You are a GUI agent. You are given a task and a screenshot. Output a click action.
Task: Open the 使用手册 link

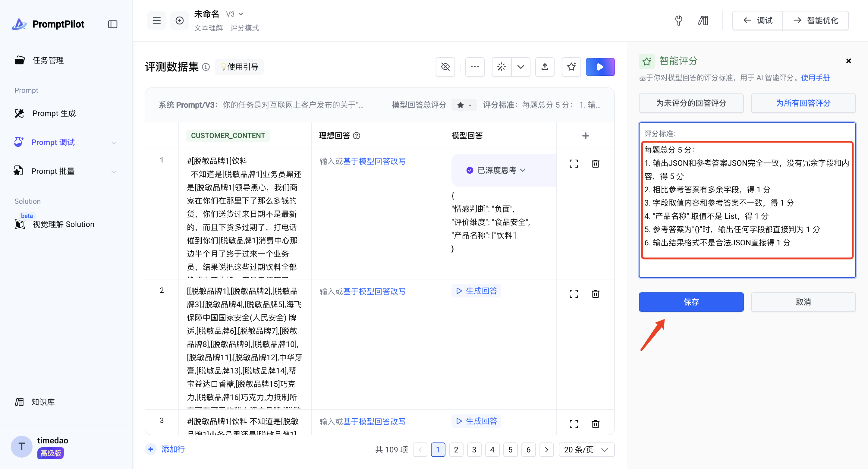815,78
